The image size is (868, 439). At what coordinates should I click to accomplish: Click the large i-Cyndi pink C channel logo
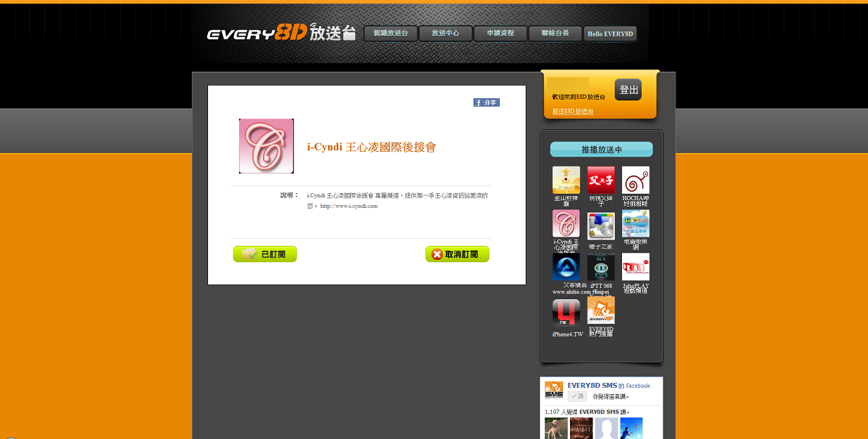tap(266, 146)
